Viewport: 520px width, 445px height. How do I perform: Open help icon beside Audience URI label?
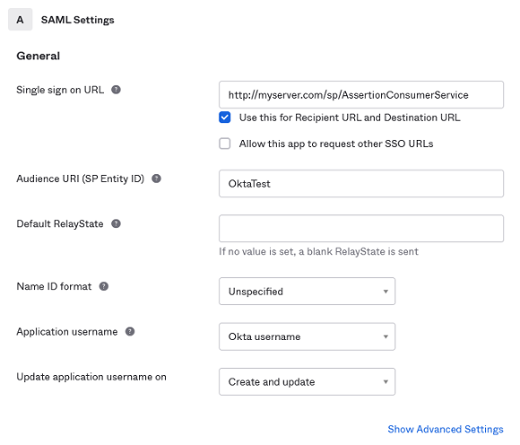156,179
